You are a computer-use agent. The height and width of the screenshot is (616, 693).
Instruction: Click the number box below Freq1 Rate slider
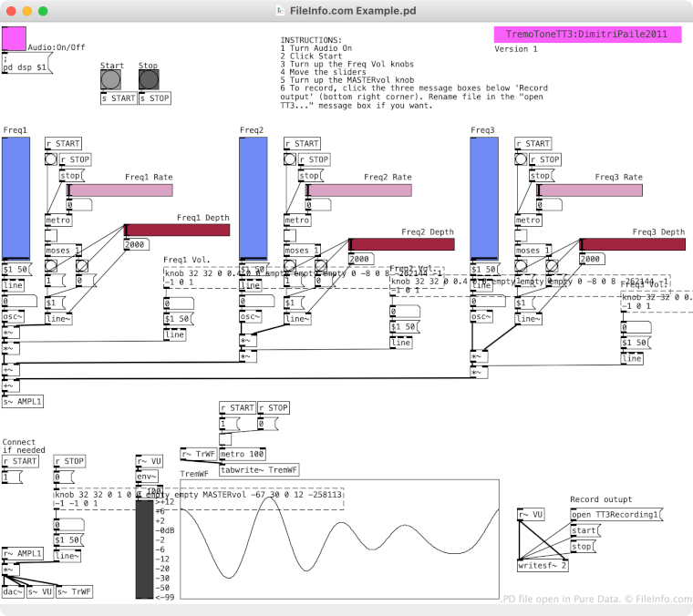click(x=79, y=205)
